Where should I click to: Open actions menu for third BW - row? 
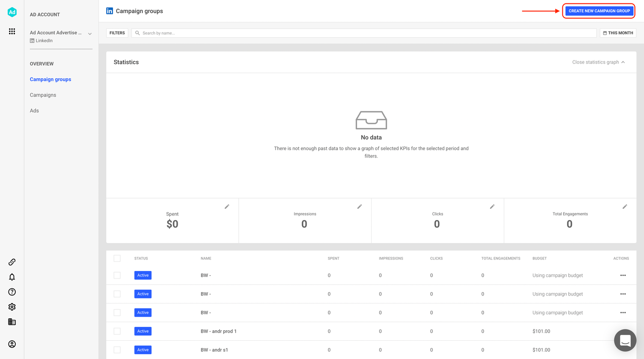click(x=623, y=312)
